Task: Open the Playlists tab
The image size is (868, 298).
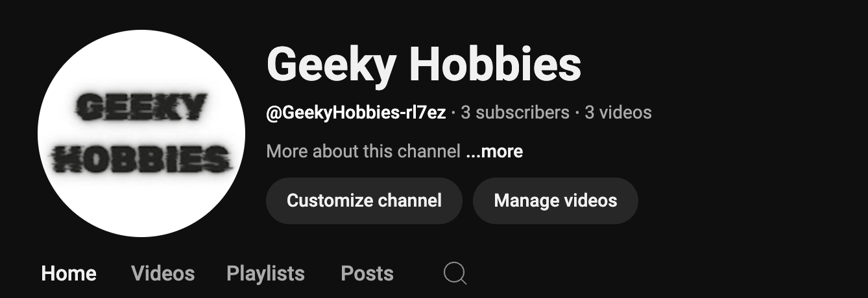Action: pyautogui.click(x=265, y=273)
